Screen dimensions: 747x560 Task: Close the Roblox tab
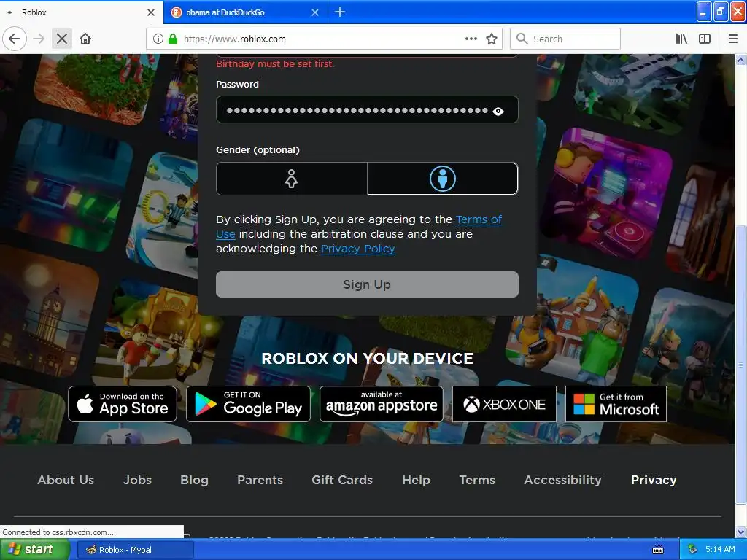(x=151, y=12)
